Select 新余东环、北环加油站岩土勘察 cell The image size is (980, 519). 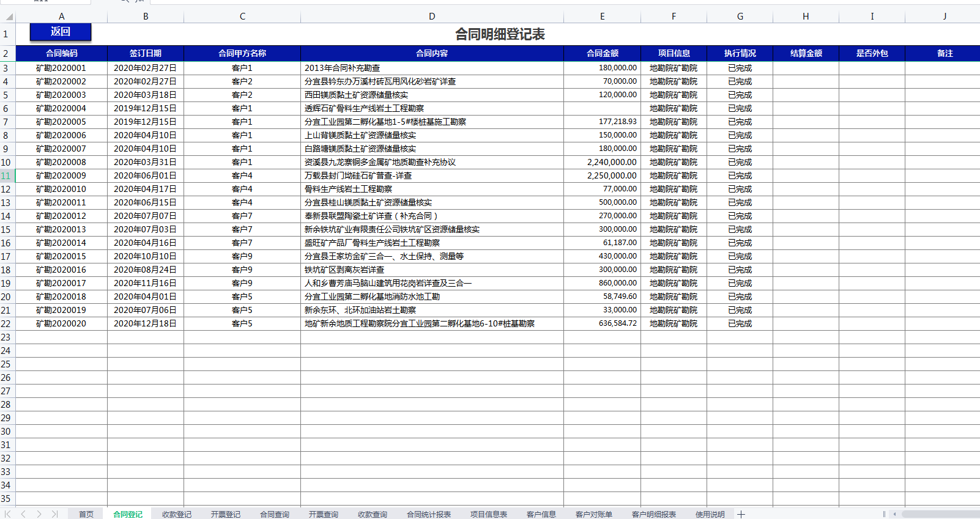tap(432, 310)
